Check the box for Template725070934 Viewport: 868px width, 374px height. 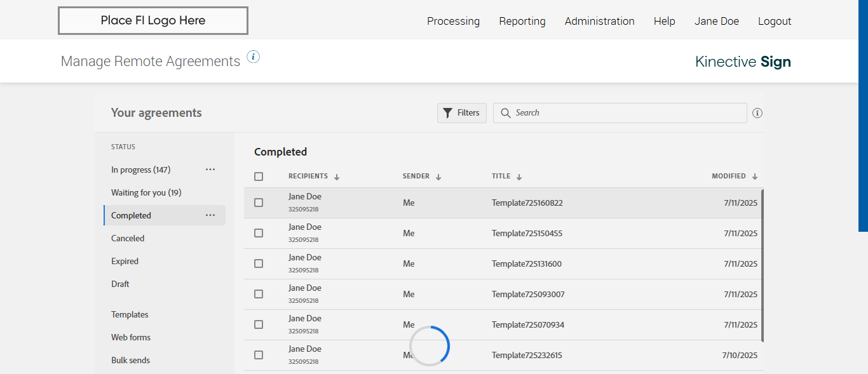point(259,324)
